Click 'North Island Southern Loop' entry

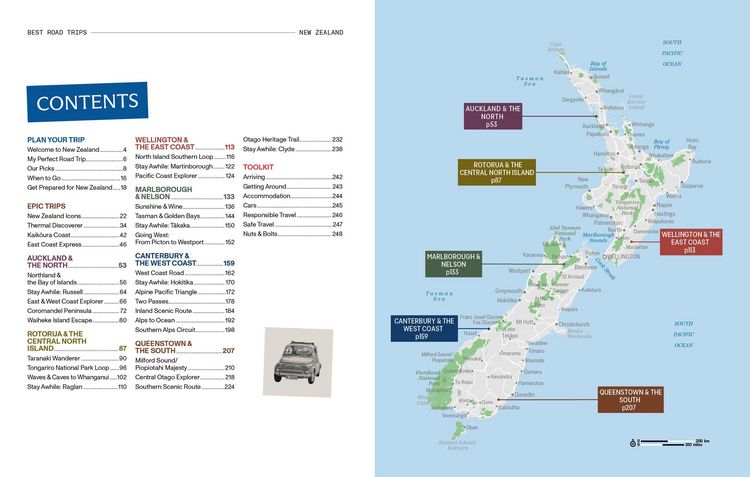click(x=185, y=157)
